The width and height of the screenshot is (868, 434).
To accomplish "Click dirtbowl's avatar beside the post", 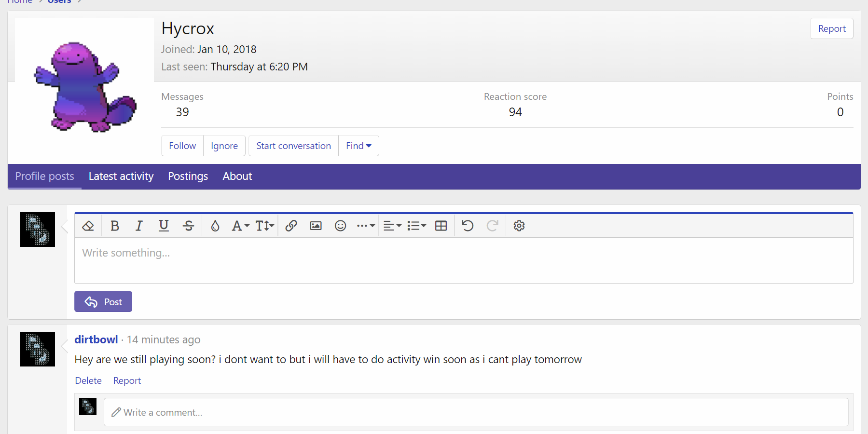I will coord(38,349).
